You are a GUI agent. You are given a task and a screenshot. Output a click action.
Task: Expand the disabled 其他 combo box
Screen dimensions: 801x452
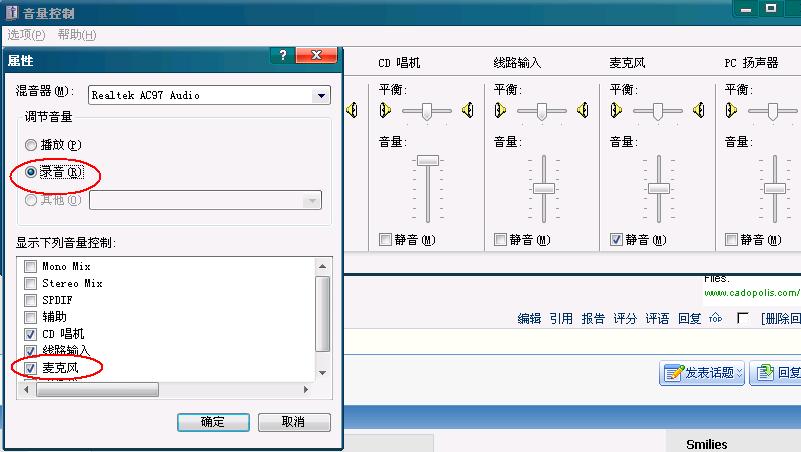click(312, 200)
